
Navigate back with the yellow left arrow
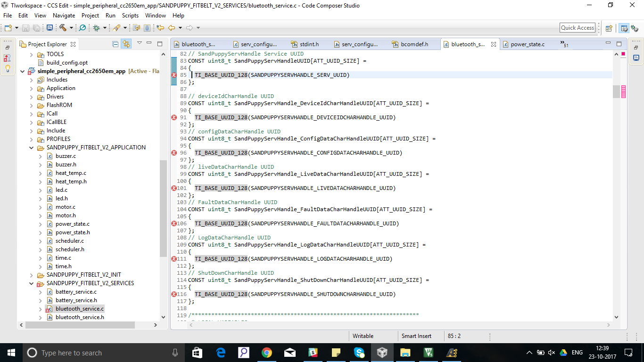(172, 28)
